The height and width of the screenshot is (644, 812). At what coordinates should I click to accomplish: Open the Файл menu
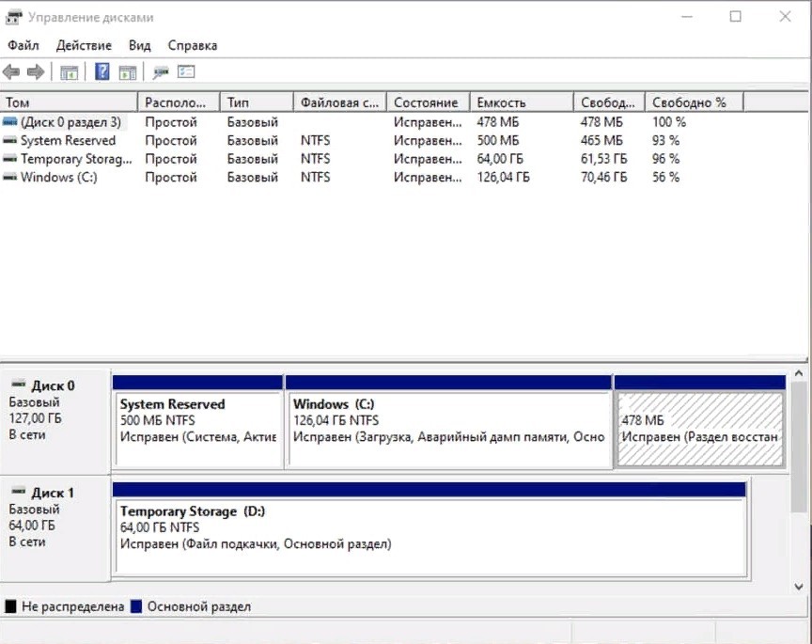point(23,45)
